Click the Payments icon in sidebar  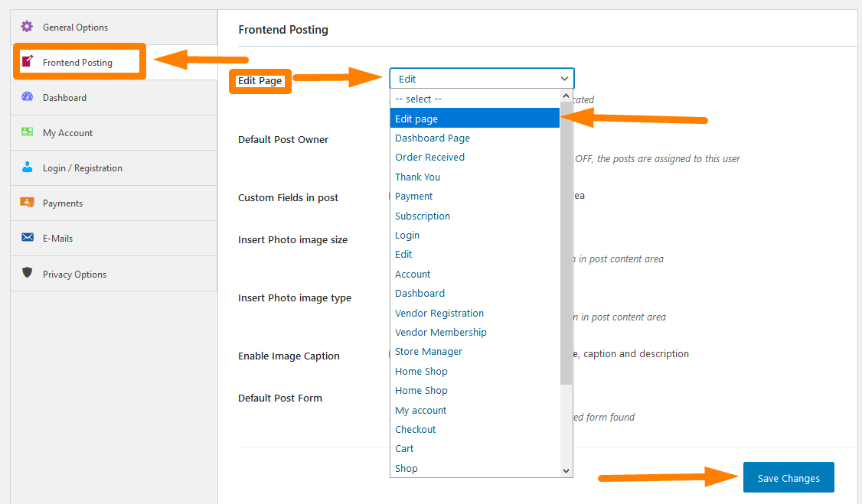coord(27,202)
